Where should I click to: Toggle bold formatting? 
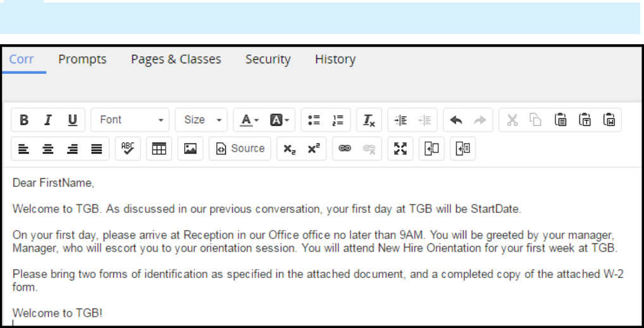point(24,119)
